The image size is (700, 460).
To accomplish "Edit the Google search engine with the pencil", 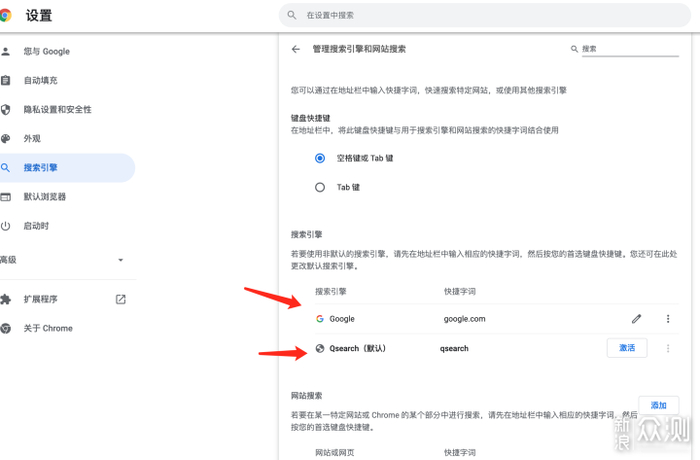I will [x=637, y=319].
